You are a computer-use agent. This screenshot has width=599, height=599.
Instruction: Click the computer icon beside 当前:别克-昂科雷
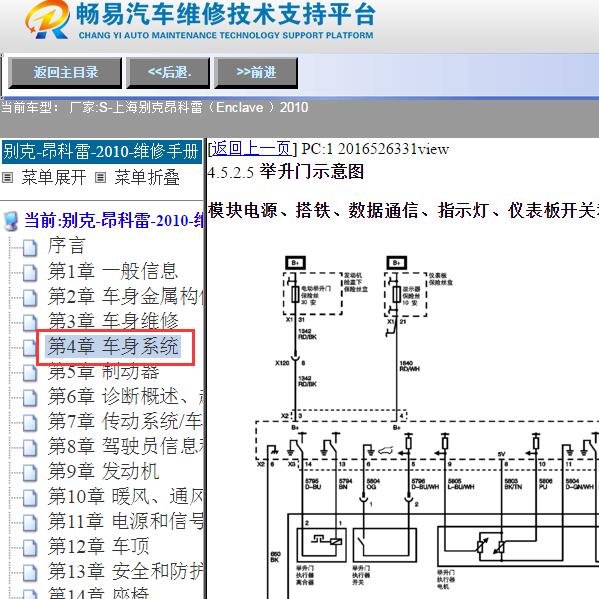tap(10, 222)
